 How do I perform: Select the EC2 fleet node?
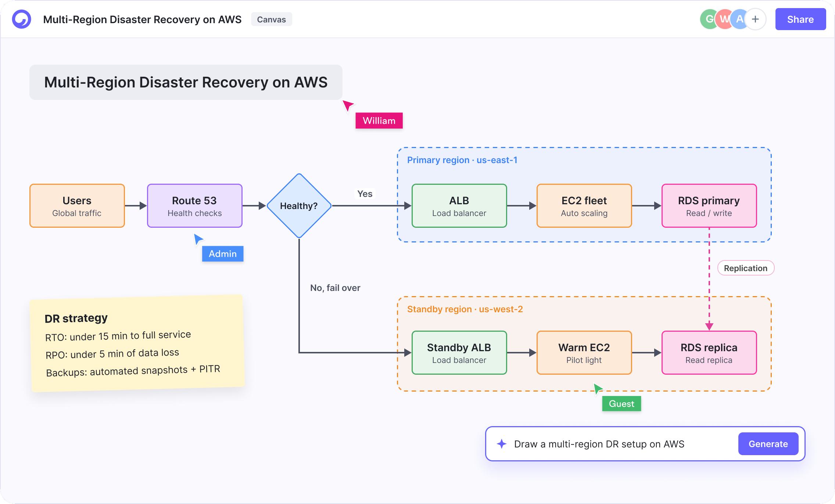tap(584, 206)
